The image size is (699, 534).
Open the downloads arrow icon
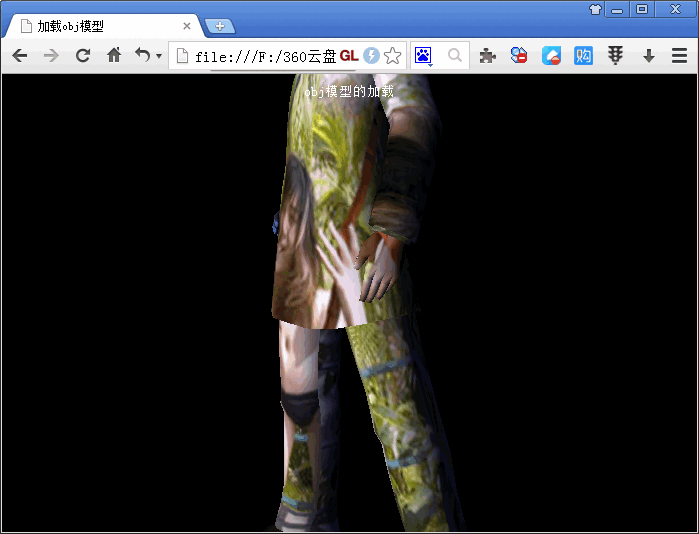click(x=649, y=56)
